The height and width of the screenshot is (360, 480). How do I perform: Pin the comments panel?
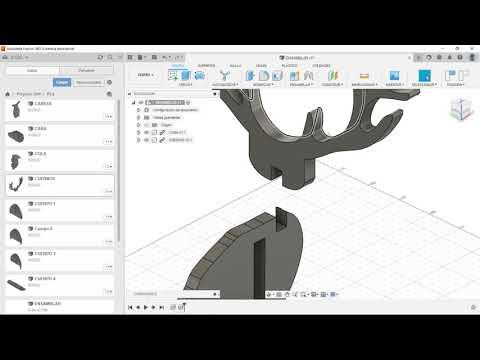tap(215, 294)
